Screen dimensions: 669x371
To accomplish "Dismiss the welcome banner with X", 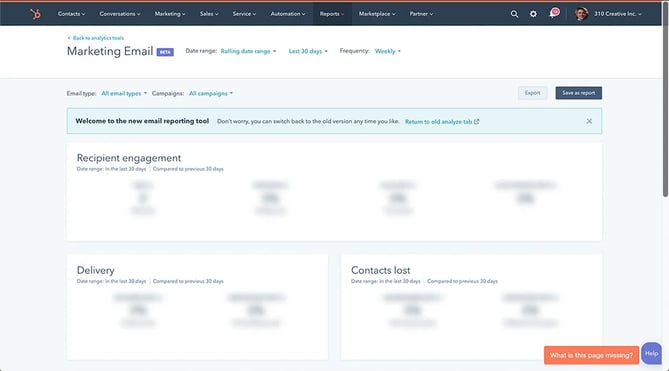I will coord(589,121).
